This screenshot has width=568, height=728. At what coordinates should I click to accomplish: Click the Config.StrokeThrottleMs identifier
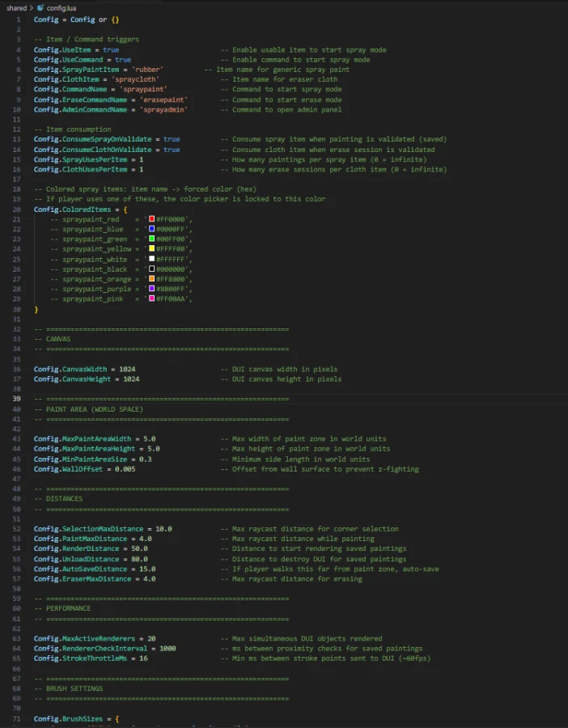pyautogui.click(x=80, y=658)
